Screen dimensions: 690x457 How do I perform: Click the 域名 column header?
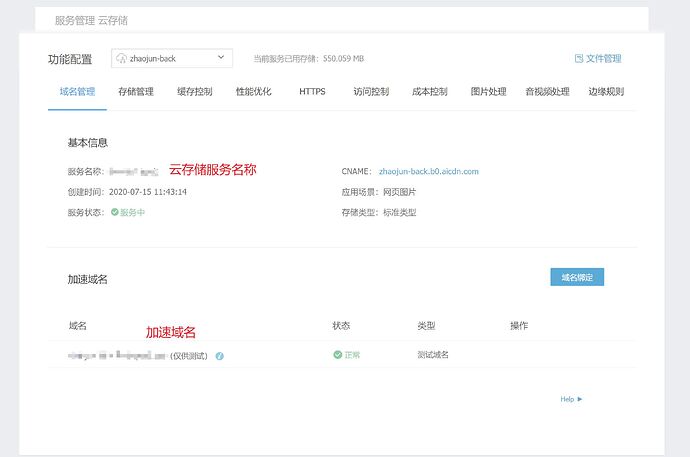[77, 325]
